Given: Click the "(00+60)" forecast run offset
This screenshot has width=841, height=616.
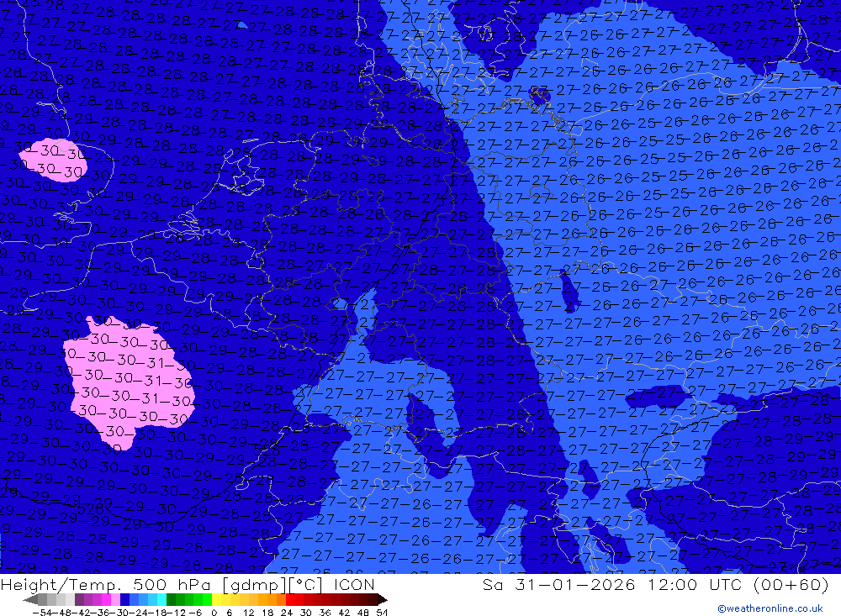Looking at the screenshot, I should (791, 584).
